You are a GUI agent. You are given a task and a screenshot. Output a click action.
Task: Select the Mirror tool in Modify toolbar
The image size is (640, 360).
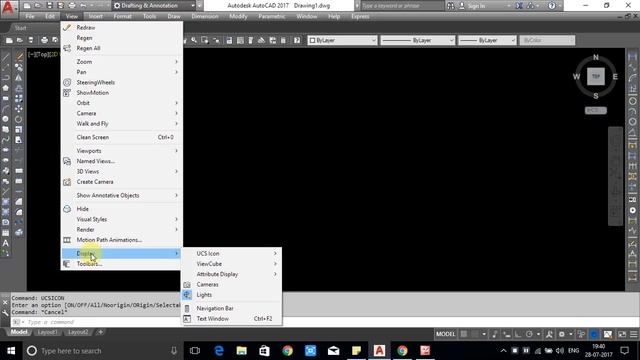pyautogui.click(x=19, y=78)
